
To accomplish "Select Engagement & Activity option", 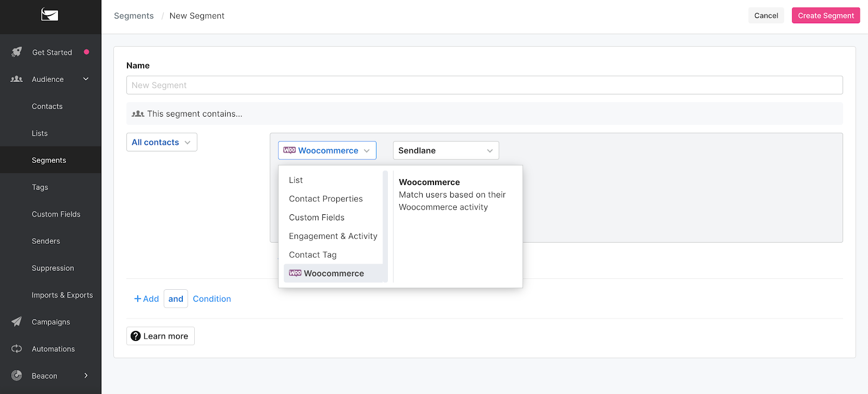I will (333, 236).
